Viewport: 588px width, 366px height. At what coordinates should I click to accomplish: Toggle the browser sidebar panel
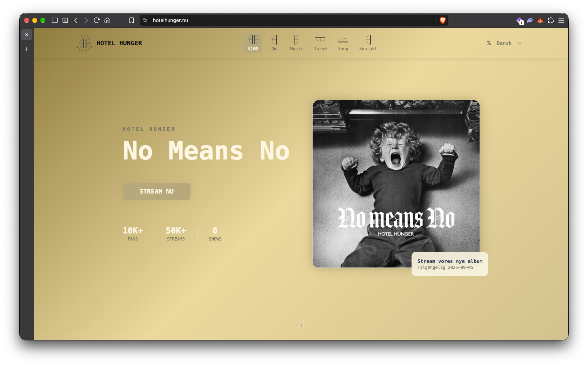tap(55, 20)
